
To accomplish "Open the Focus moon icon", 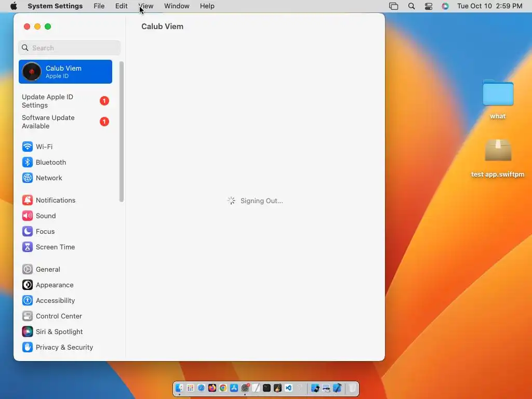I will click(x=28, y=231).
